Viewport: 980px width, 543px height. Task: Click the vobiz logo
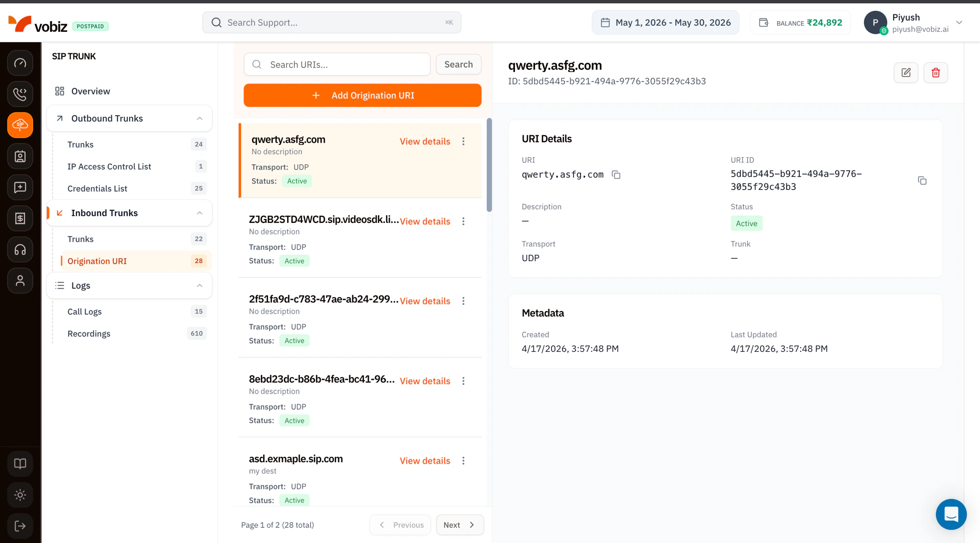[38, 24]
